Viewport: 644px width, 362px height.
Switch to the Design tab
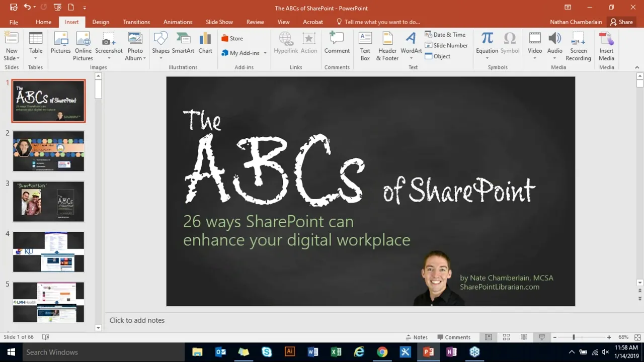[x=101, y=22]
